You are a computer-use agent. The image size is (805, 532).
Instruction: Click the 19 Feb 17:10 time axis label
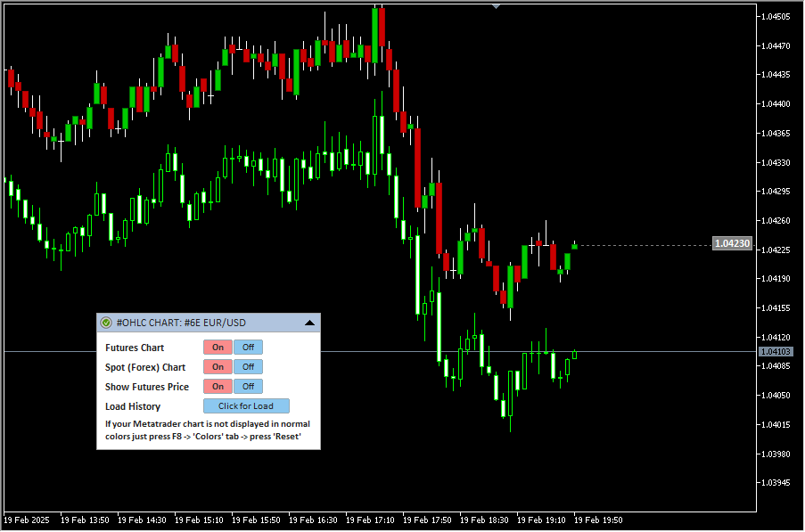[370, 520]
